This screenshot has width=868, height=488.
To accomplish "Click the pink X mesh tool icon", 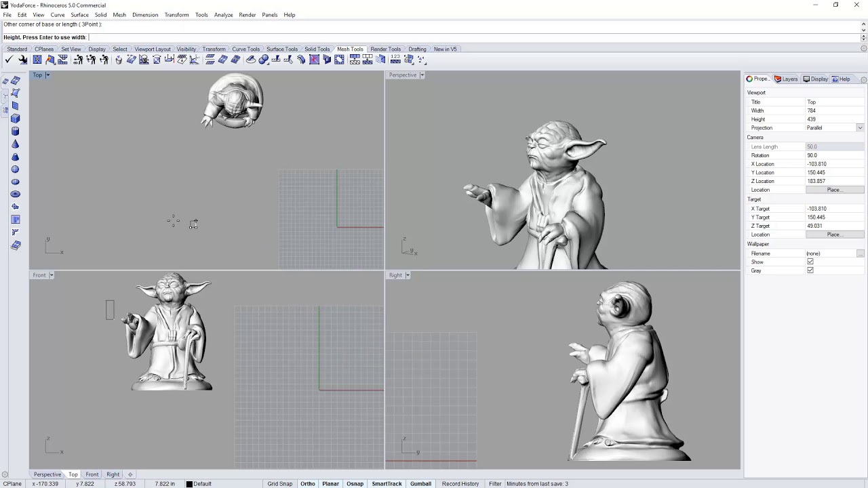I will tap(315, 60).
